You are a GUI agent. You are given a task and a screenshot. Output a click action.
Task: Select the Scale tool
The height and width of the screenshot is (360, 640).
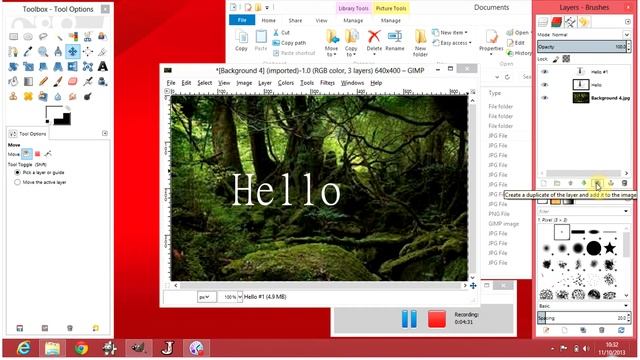tap(28, 67)
